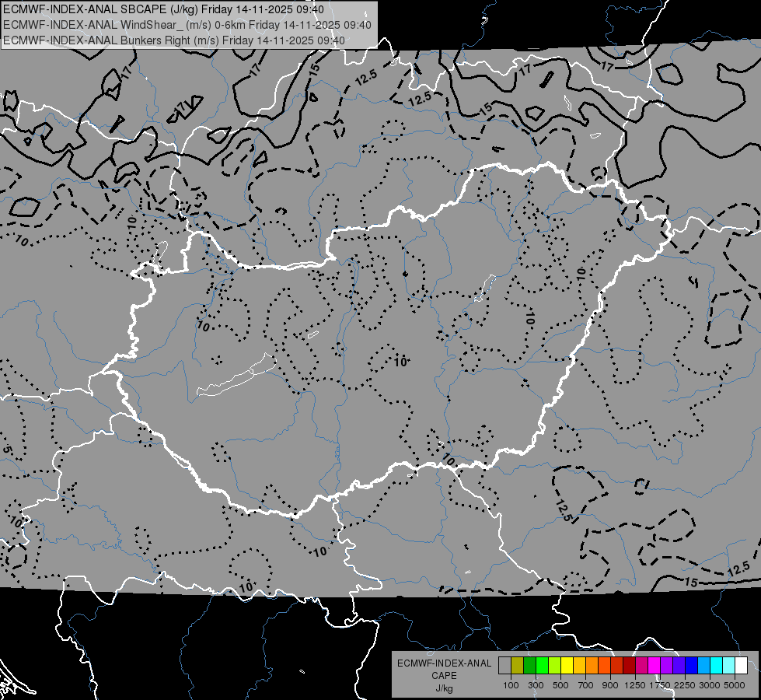Viewport: 761px width, 700px height.
Task: Click the 900 legend tick label
Action: [x=610, y=685]
